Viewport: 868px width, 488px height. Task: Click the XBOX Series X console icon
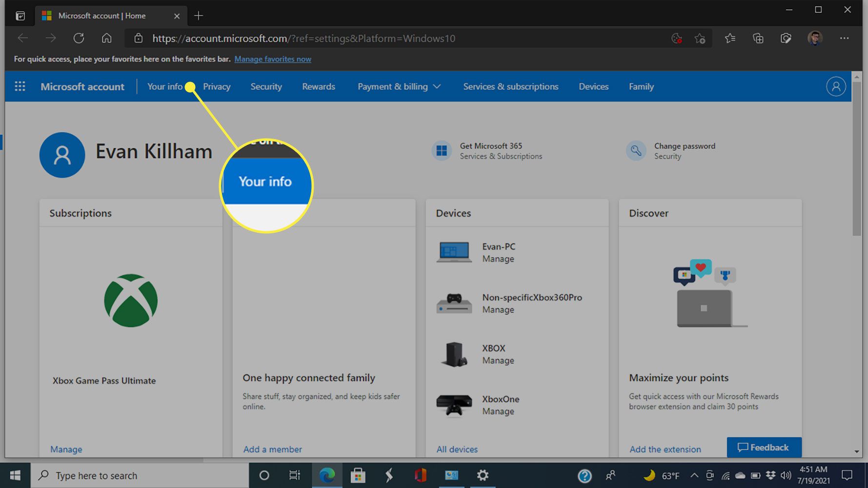[454, 354]
